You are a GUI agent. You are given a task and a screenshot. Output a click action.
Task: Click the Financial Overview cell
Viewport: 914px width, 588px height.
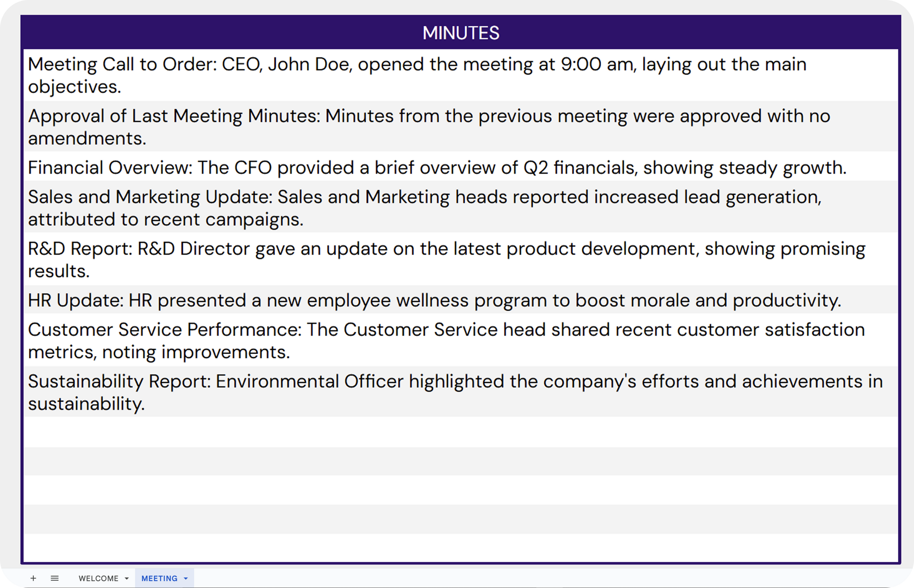tap(461, 167)
